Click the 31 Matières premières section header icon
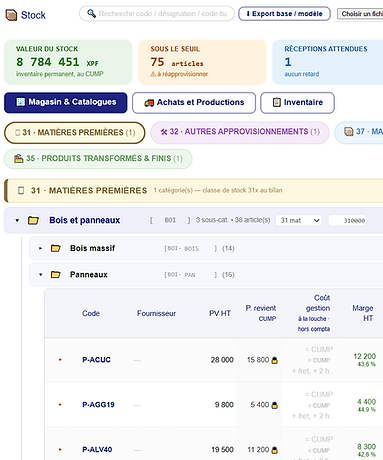 coord(21,190)
